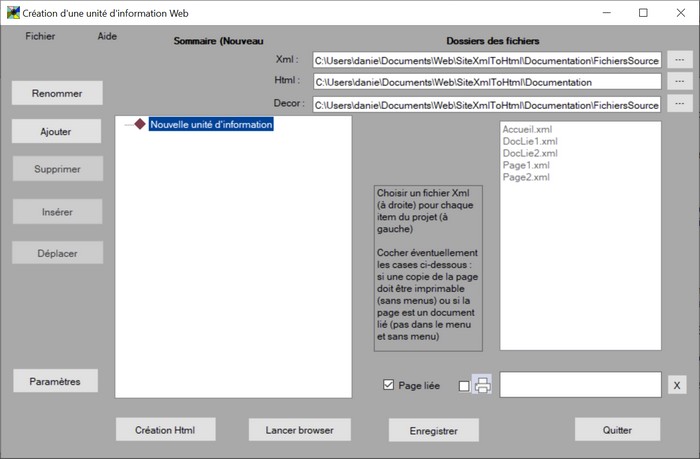The width and height of the screenshot is (700, 459).
Task: Launch browser with Lancer browser
Action: (x=300, y=430)
